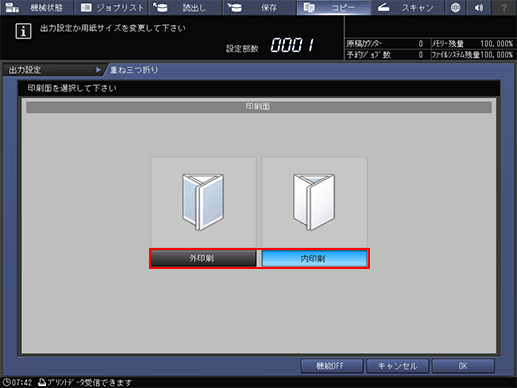Screen dimensions: 517x388
Task: Click the outside-print fold illustration
Action: 203,202
